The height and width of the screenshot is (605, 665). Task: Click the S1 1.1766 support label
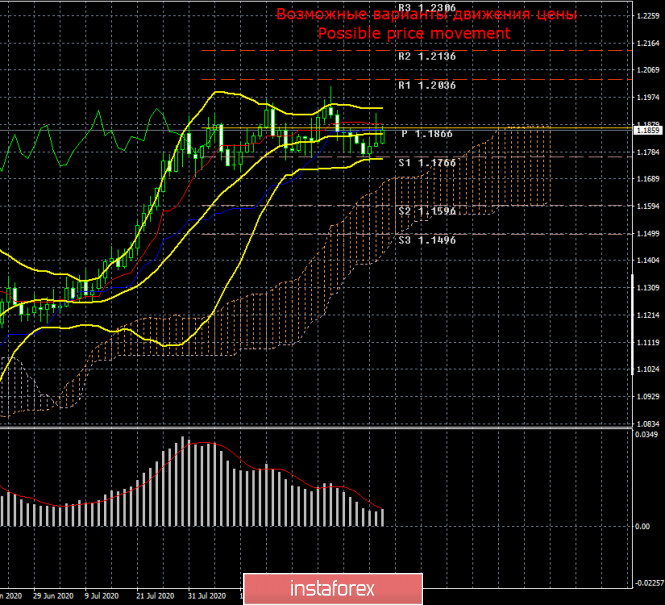point(427,162)
